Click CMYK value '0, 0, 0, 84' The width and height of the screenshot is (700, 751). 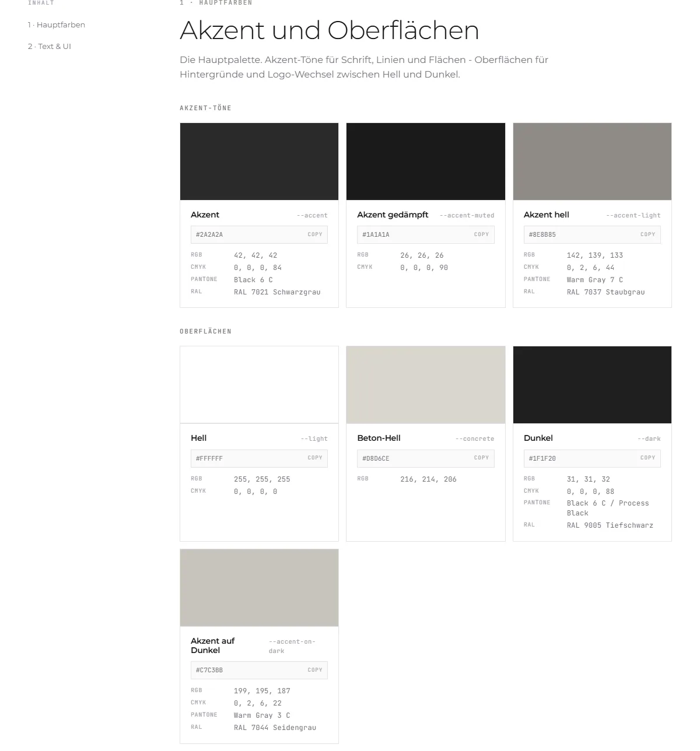258,268
